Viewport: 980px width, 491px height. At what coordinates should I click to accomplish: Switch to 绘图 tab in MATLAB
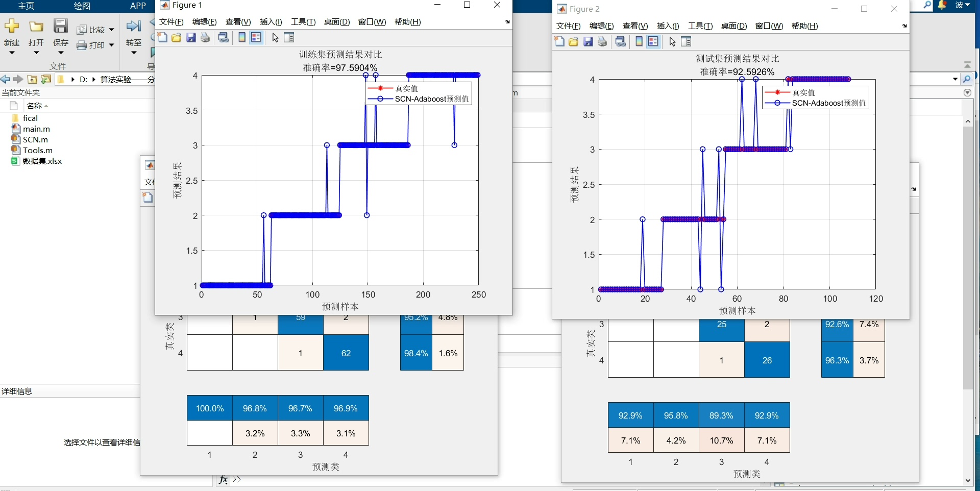pos(82,6)
